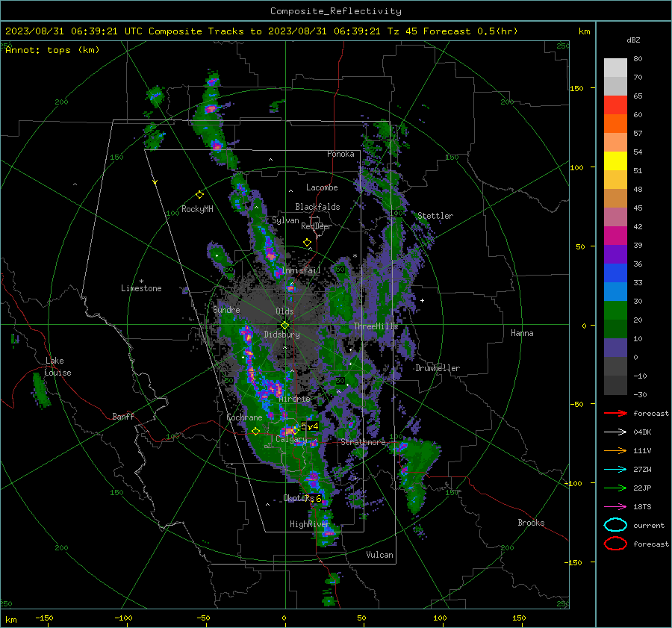Click the Drumheller city label
This screenshot has height=628, width=672.
coord(438,368)
